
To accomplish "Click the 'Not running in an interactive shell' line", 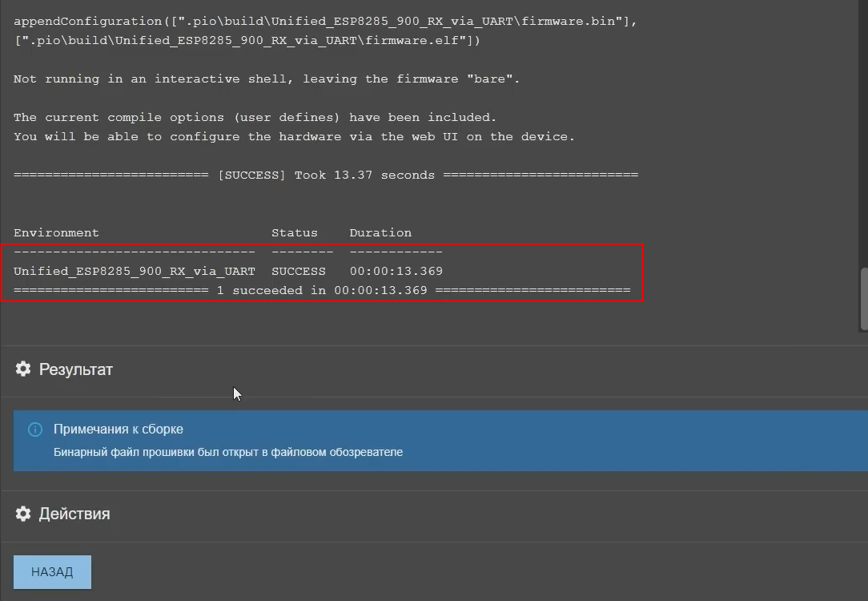I will pyautogui.click(x=267, y=79).
